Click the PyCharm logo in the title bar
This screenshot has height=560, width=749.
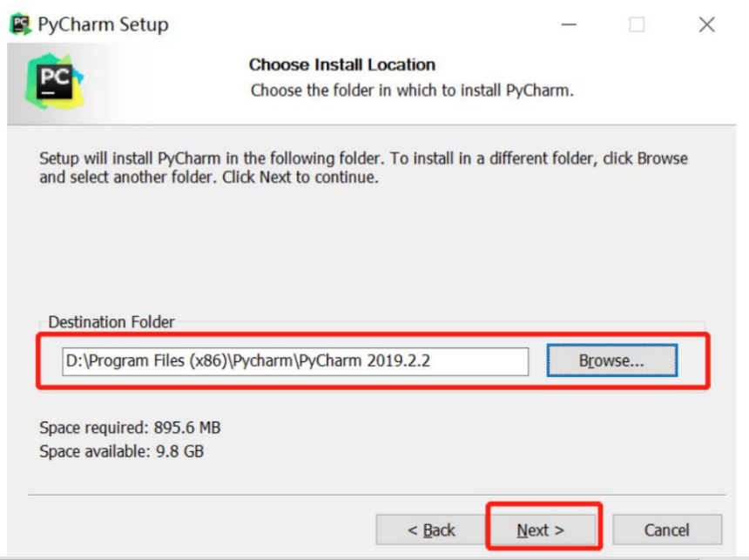tap(23, 25)
